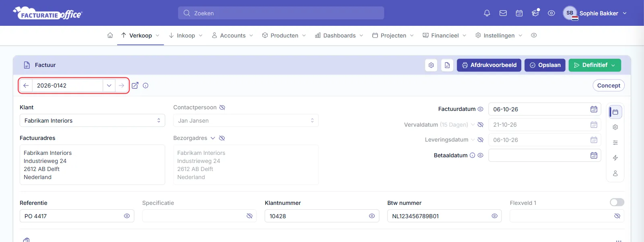Image resolution: width=644 pixels, height=242 pixels.
Task: Show invoice number info icon
Action: click(x=146, y=86)
